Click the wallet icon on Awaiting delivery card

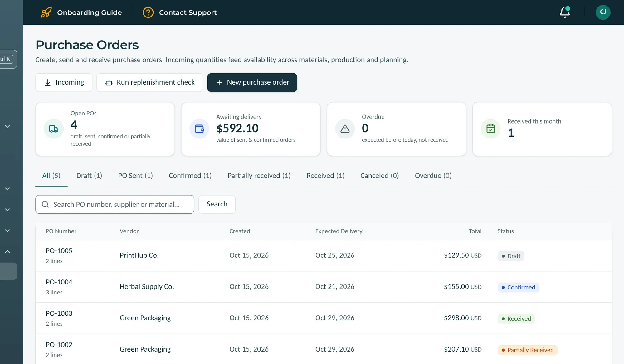coord(199,129)
